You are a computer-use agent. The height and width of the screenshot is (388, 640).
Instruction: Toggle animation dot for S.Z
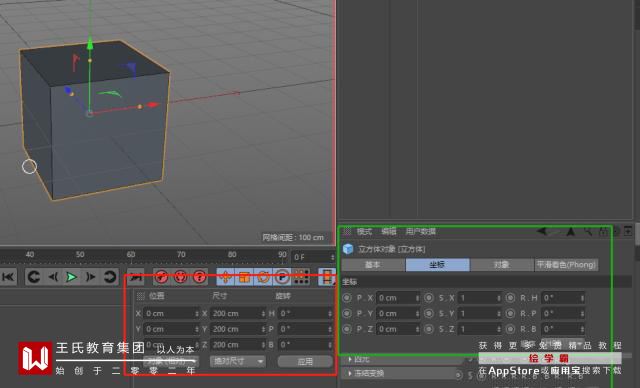[429, 329]
